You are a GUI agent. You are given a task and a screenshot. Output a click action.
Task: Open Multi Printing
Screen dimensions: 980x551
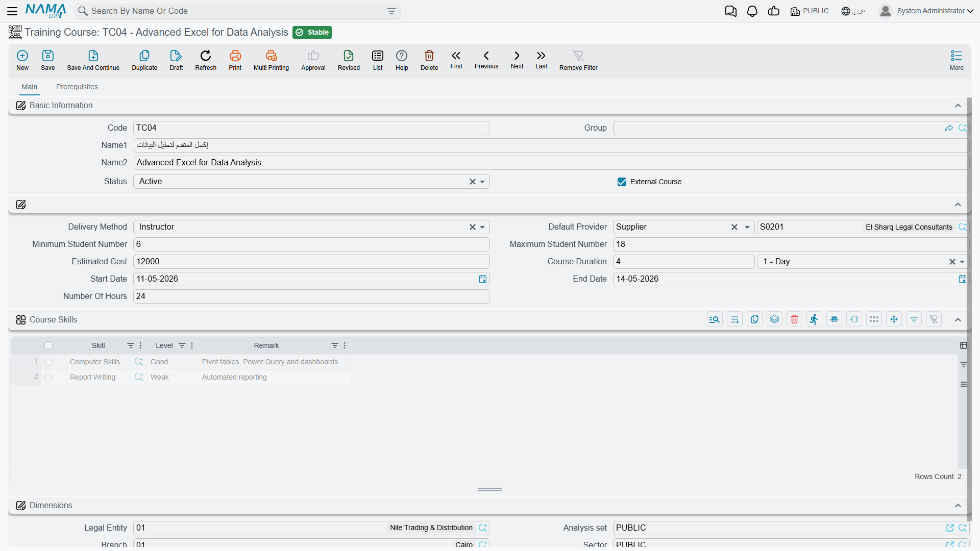(x=271, y=60)
